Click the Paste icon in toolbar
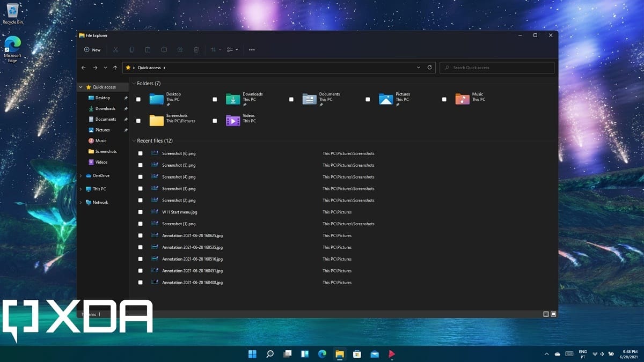The height and width of the screenshot is (362, 644). [x=148, y=50]
